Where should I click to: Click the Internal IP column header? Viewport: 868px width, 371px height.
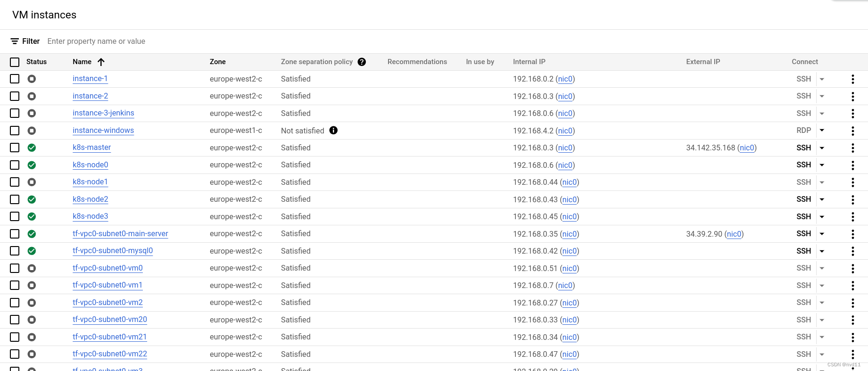pyautogui.click(x=529, y=62)
